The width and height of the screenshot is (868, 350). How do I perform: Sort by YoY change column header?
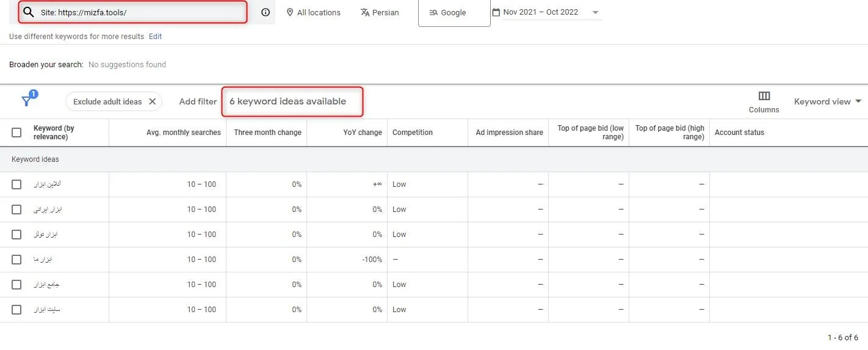(x=363, y=133)
